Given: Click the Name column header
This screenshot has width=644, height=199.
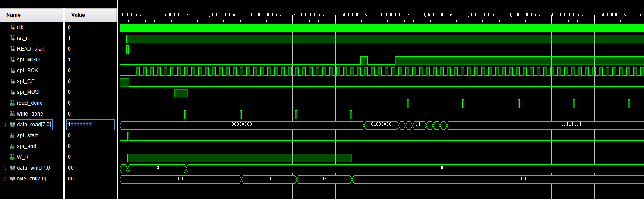Looking at the screenshot, I should pos(32,15).
